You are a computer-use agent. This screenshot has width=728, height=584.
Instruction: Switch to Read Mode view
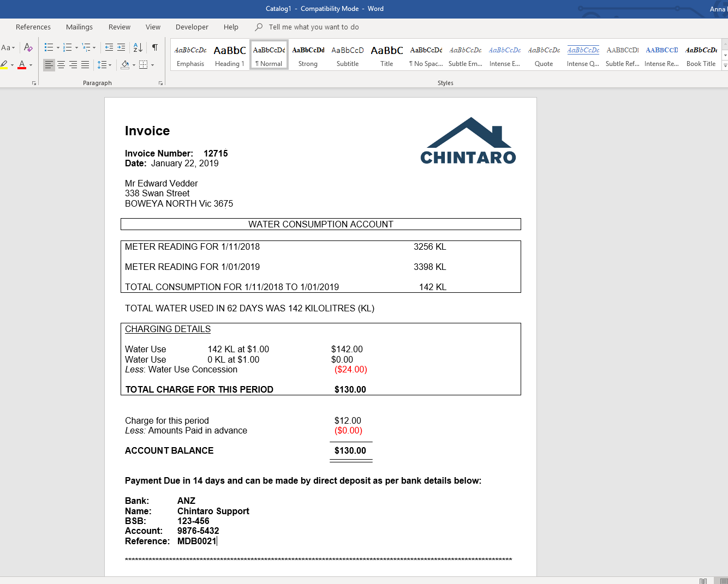[x=703, y=581]
